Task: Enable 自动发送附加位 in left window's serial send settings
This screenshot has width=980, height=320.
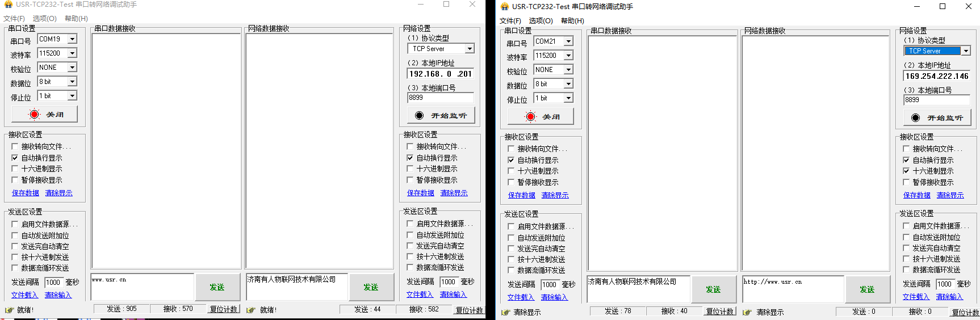Action: tap(15, 235)
